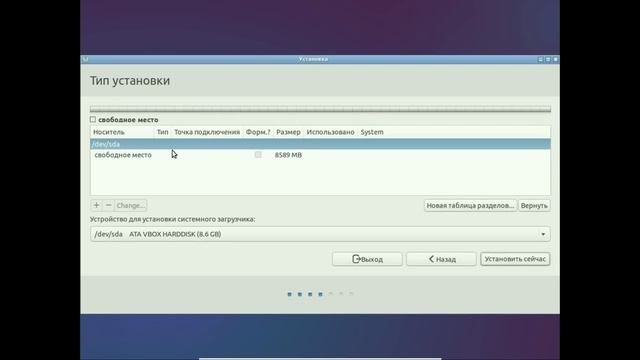Click the Выход quit button
This screenshot has width=640, height=360.
pos(367,259)
